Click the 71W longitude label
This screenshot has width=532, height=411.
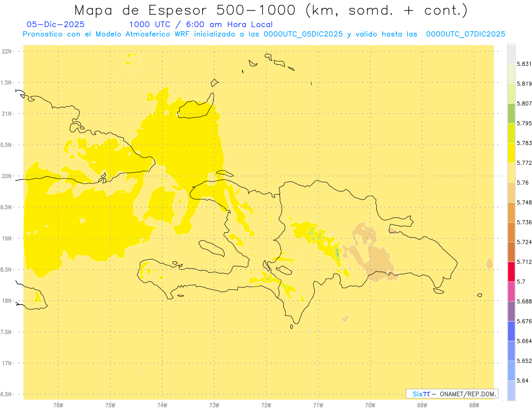[318, 405]
